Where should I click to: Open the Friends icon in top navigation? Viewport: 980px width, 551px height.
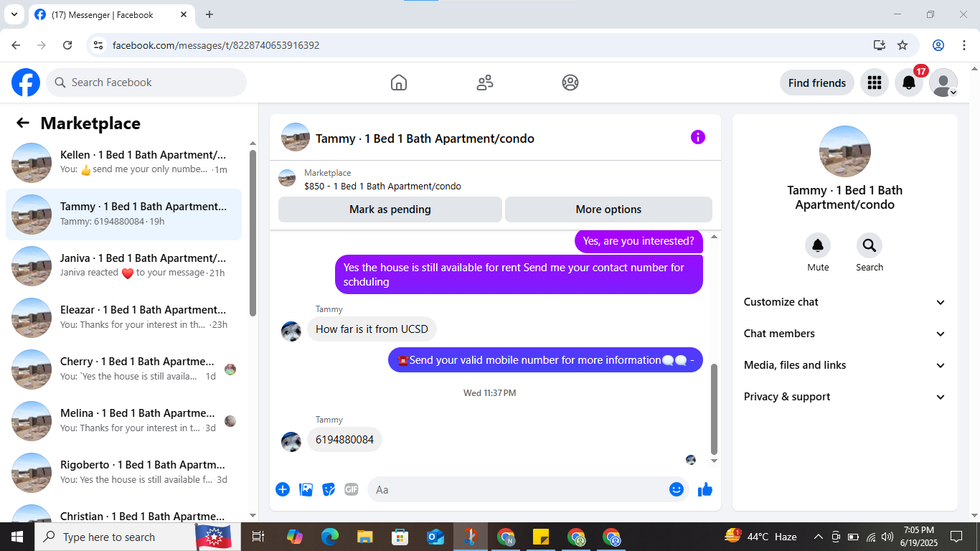pos(485,83)
